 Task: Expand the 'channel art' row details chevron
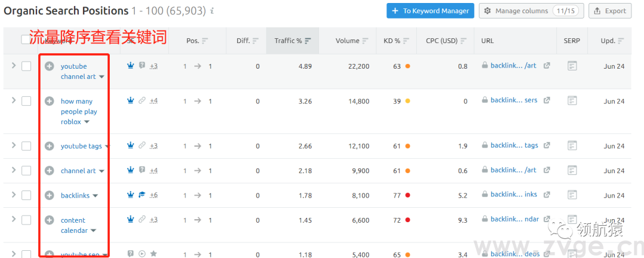pyautogui.click(x=14, y=170)
